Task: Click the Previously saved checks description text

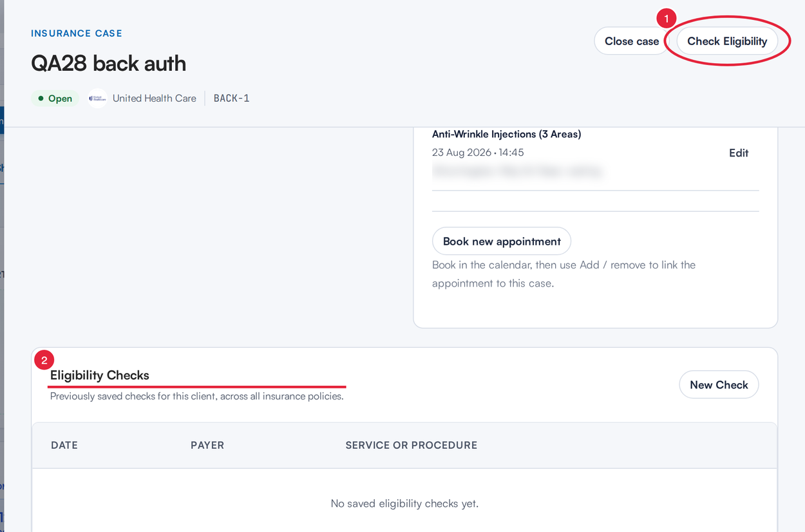Action: [197, 396]
